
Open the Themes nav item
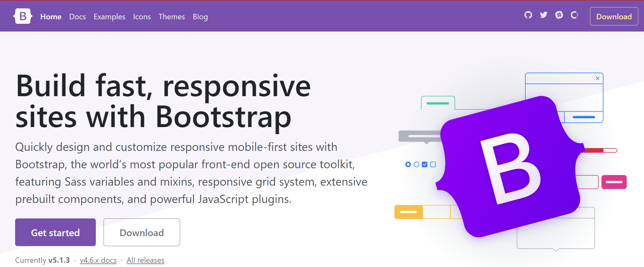pyautogui.click(x=172, y=17)
